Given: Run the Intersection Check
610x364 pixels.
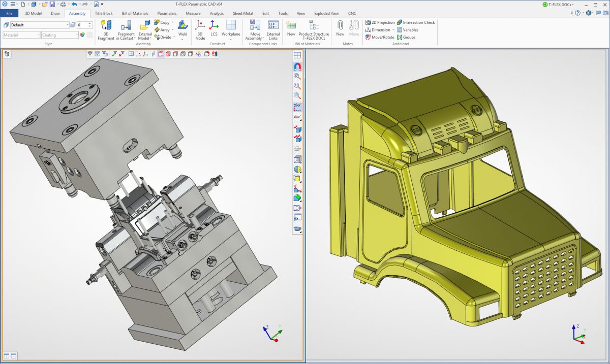Looking at the screenshot, I should [x=416, y=22].
